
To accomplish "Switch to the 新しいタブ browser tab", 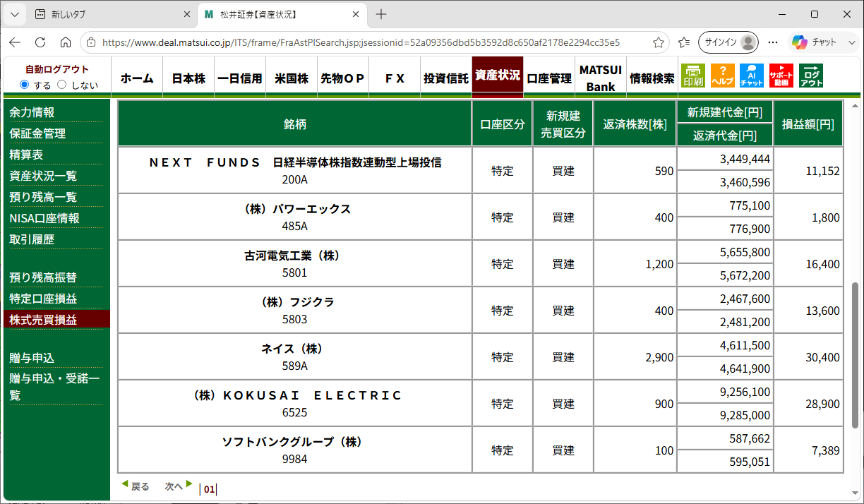I will click(112, 14).
